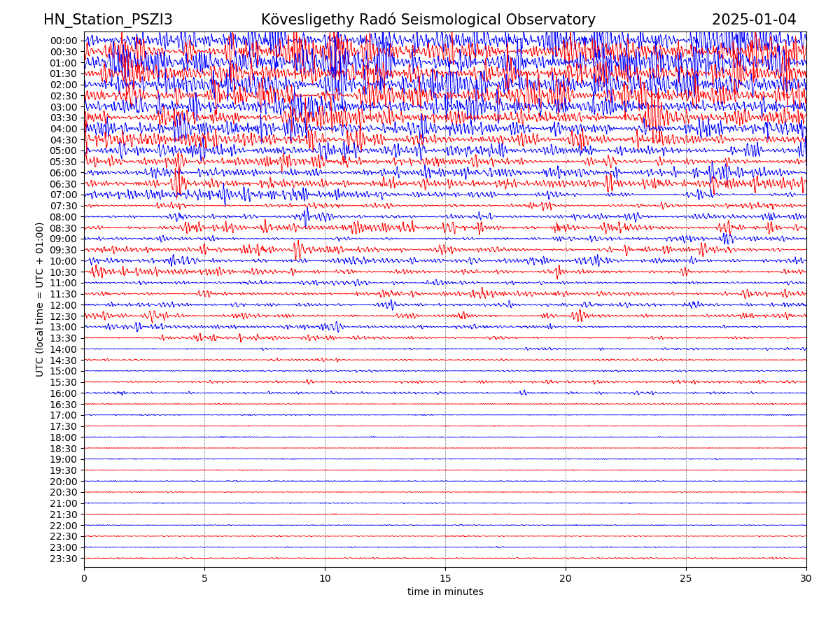The width and height of the screenshot is (840, 630).
Task: Click the "time in minutes" axis label
Action: click(x=445, y=592)
